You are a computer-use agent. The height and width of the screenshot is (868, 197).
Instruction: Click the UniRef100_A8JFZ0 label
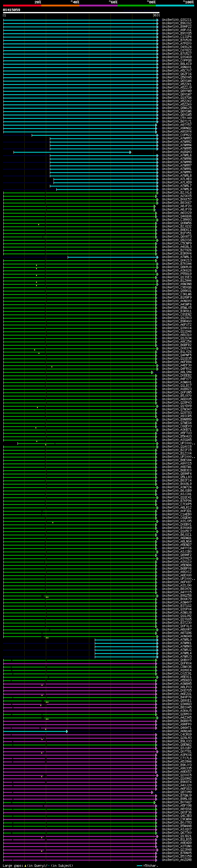pos(177,206)
